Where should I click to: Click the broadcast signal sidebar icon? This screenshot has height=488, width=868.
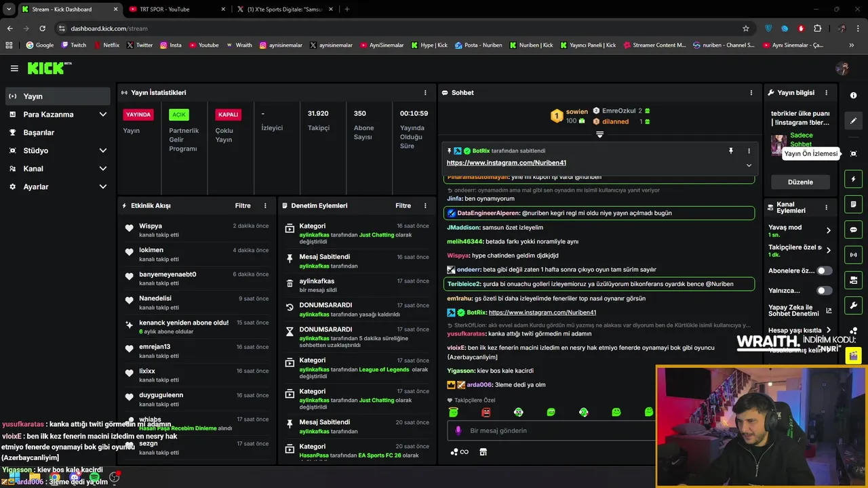pyautogui.click(x=854, y=255)
